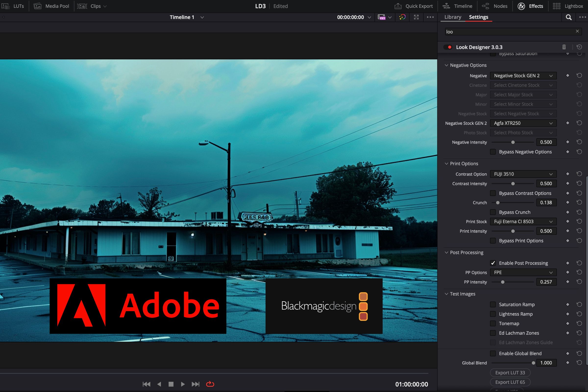The width and height of the screenshot is (588, 392).
Task: Change the Print Stock from Fuji Eterna CI 8503
Action: (523, 221)
